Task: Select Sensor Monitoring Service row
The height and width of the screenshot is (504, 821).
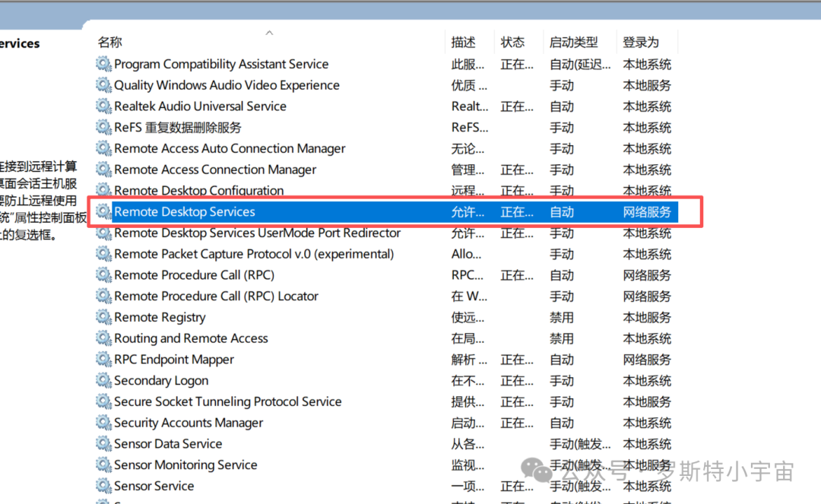Action: [185, 464]
